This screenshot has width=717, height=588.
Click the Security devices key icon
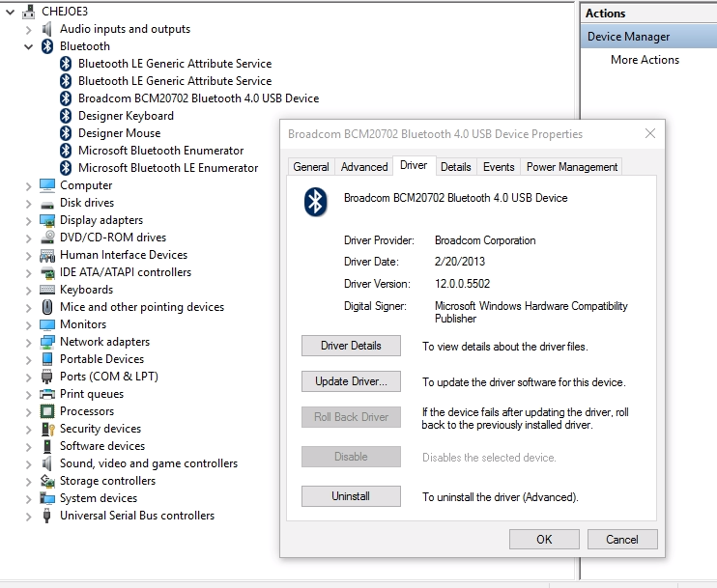tap(48, 429)
